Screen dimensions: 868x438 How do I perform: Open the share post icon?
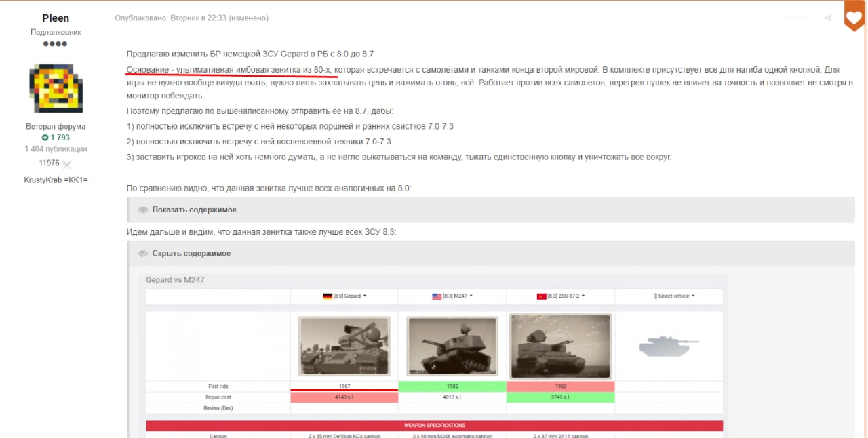point(828,18)
